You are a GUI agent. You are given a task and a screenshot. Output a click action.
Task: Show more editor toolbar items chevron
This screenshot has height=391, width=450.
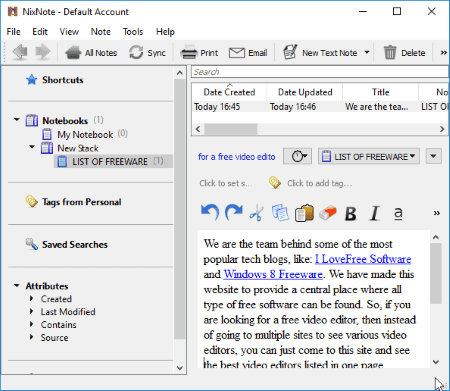pos(436,213)
